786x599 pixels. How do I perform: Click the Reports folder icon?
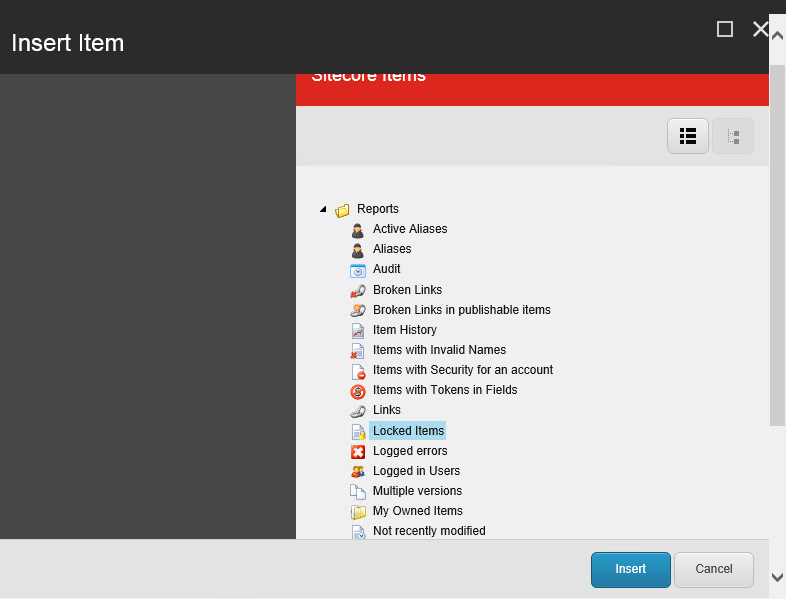pyautogui.click(x=342, y=211)
